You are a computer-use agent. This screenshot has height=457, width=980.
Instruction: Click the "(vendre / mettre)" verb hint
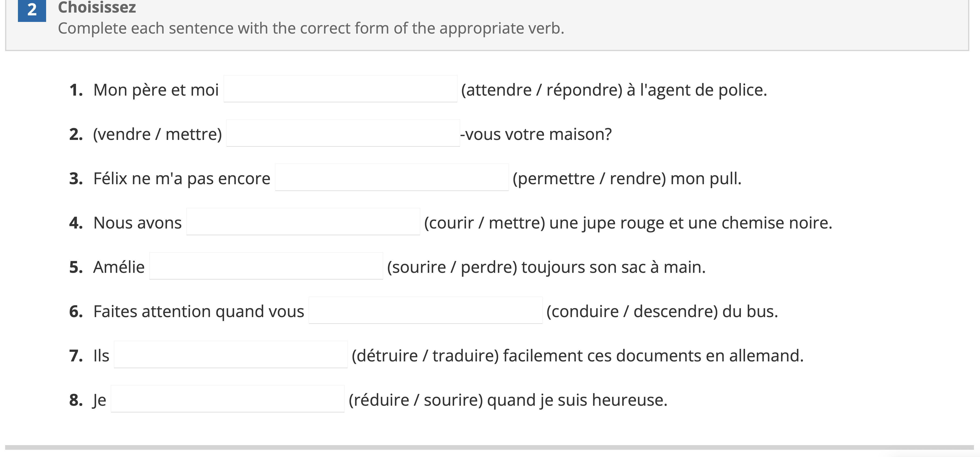click(157, 135)
